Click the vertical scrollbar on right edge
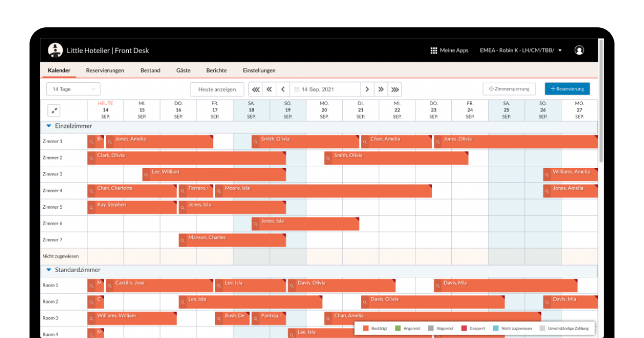The image size is (644, 338). click(x=601, y=102)
